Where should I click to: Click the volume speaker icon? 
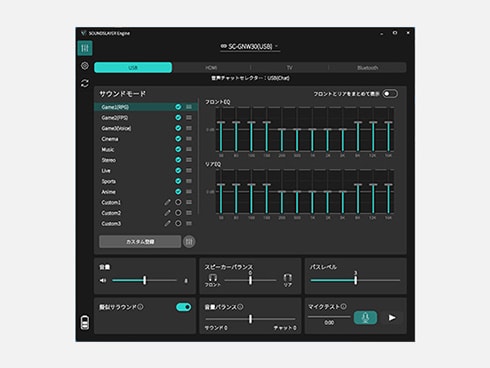[x=103, y=281]
